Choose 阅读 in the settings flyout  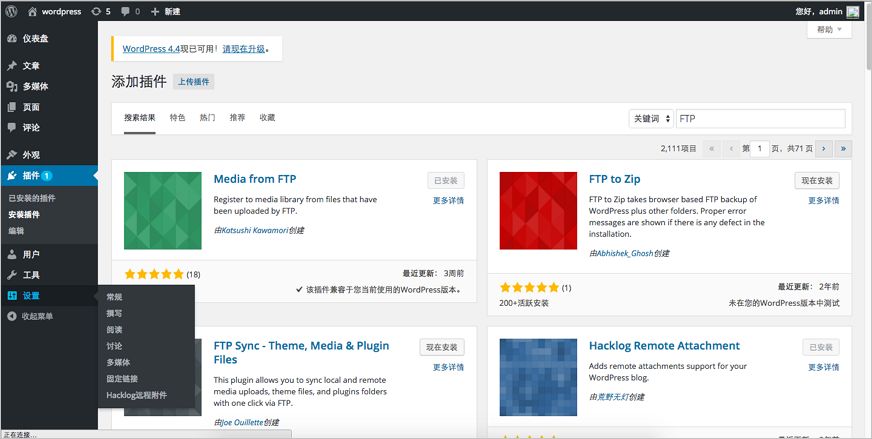(x=114, y=329)
